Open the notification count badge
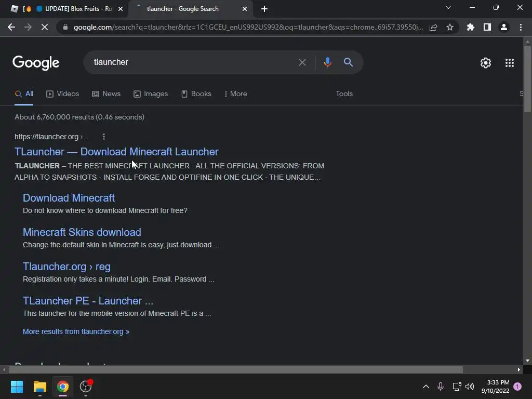The width and height of the screenshot is (532, 399). 517,387
